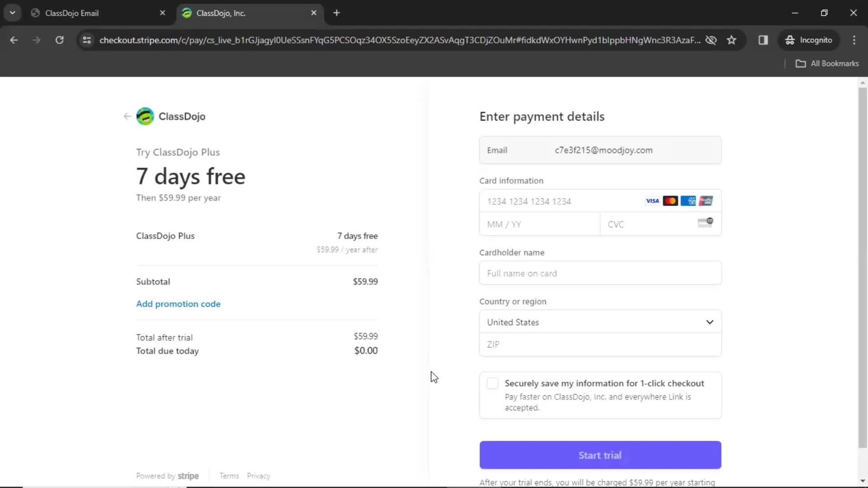The width and height of the screenshot is (868, 488).
Task: Click the Total due today $0.00 amount
Action: 366,351
